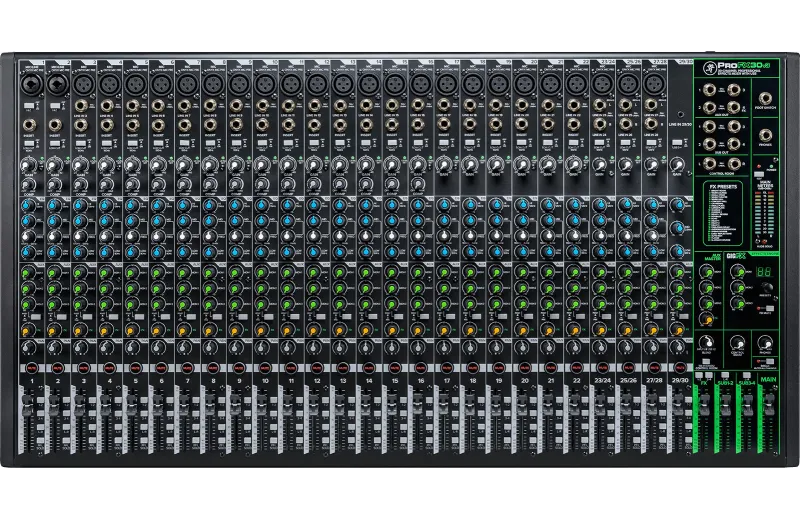Click the Mackie running man logo
The image size is (800, 520).
tap(711, 66)
